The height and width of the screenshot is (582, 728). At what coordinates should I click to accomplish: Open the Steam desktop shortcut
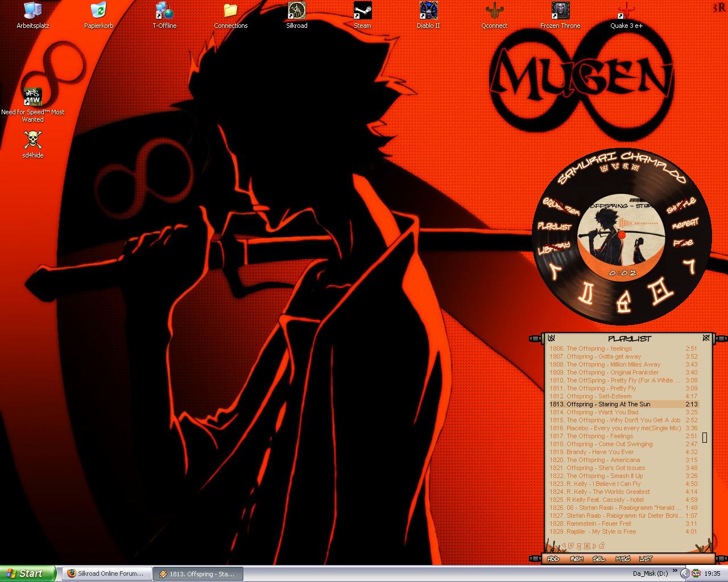coord(362,11)
